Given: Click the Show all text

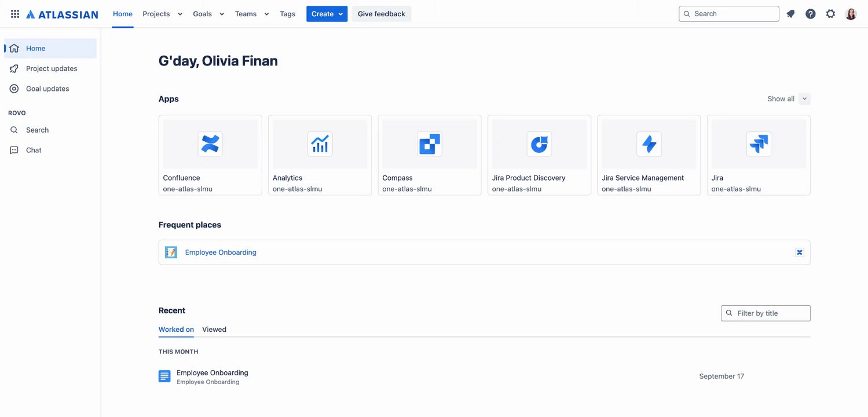Looking at the screenshot, I should (x=781, y=99).
